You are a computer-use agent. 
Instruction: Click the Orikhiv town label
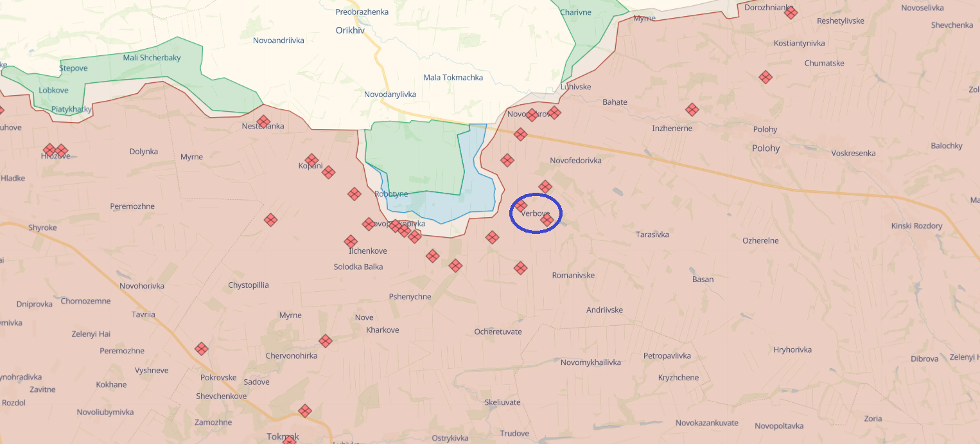349,30
